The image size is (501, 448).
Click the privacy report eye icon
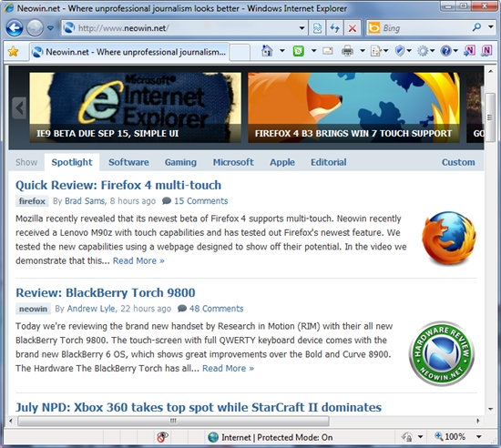click(x=162, y=437)
